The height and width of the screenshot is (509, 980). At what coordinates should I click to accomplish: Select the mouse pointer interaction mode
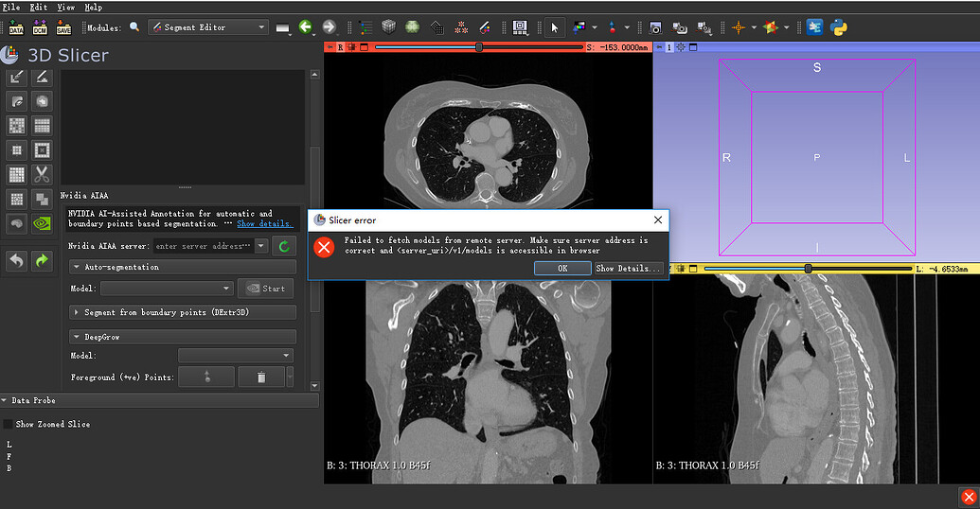[x=554, y=27]
